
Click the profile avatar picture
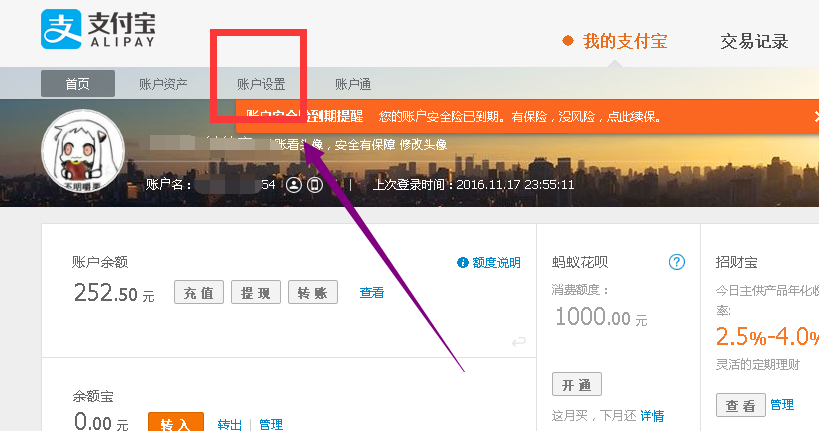pos(83,150)
